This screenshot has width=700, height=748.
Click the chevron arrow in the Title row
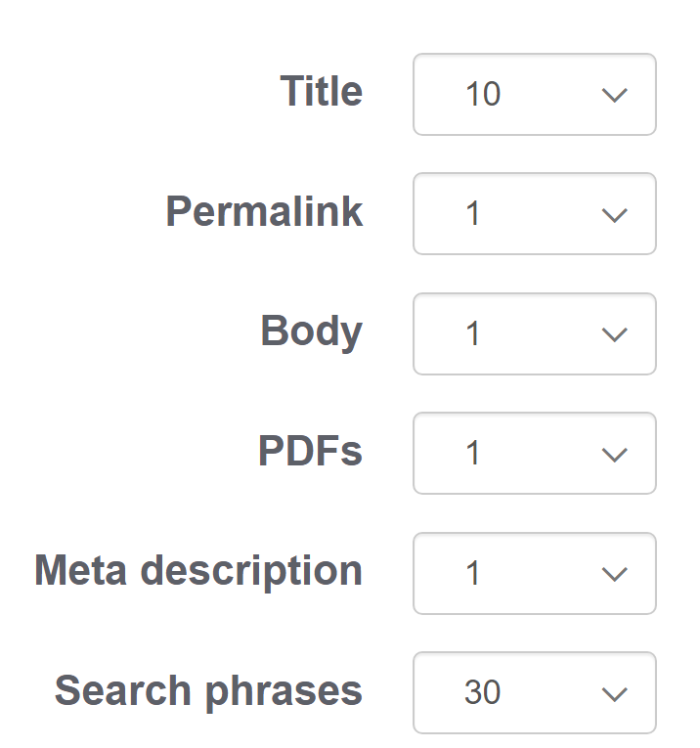click(614, 96)
